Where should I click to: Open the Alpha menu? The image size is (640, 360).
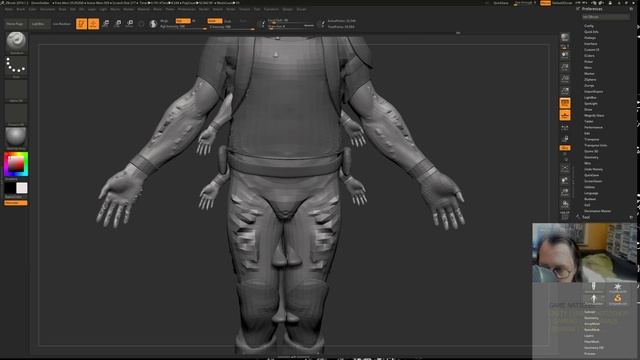tap(9, 9)
